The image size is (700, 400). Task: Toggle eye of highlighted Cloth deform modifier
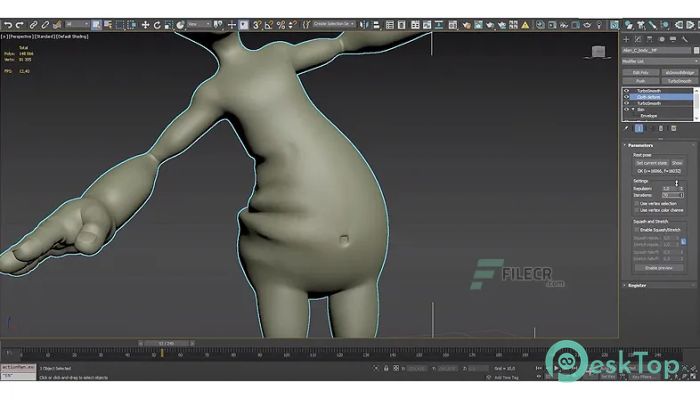626,97
